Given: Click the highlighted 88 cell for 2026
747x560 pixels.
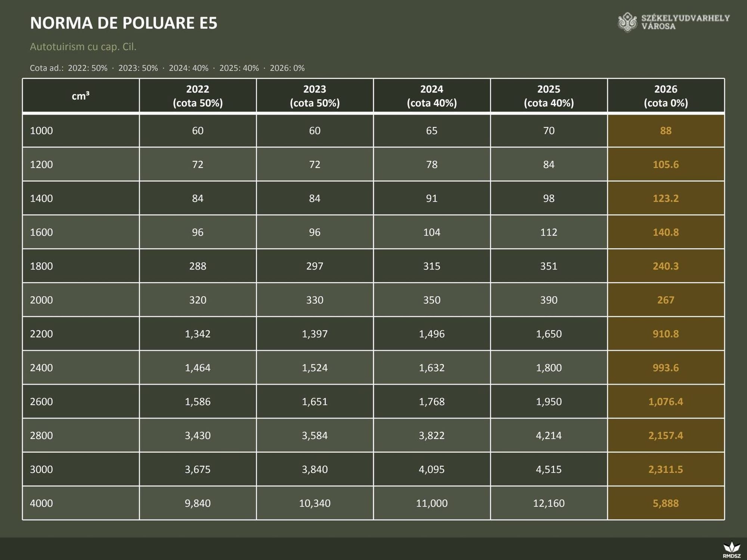Looking at the screenshot, I should [666, 131].
